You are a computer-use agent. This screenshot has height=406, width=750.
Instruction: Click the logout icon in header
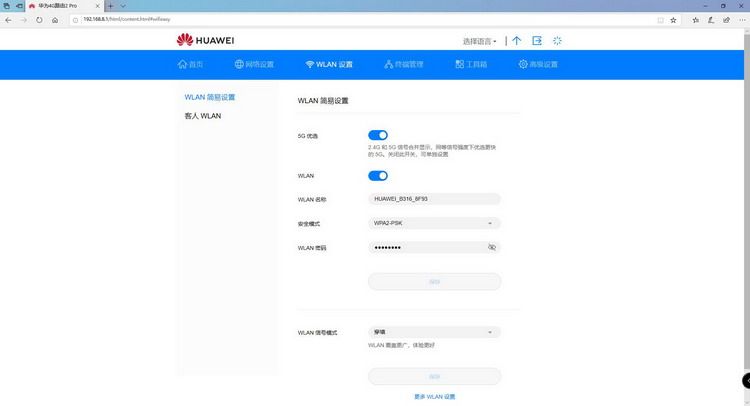click(537, 41)
